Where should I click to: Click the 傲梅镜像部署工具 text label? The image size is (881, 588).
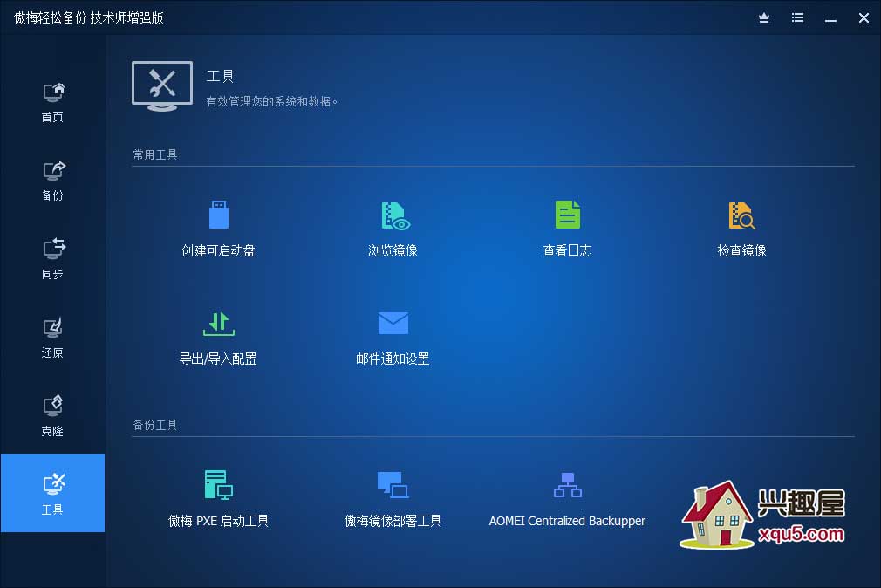click(393, 521)
